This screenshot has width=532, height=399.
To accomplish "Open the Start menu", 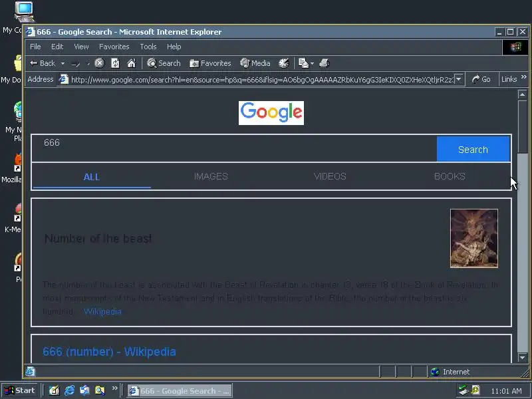I will point(20,390).
